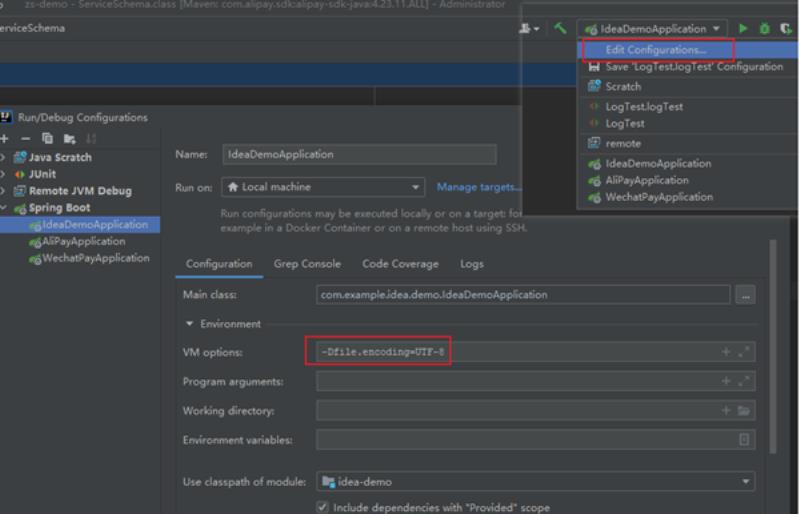Viewport: 800px width, 514px height.
Task: Expand the Java Scratch tree node
Action: pyautogui.click(x=3, y=157)
